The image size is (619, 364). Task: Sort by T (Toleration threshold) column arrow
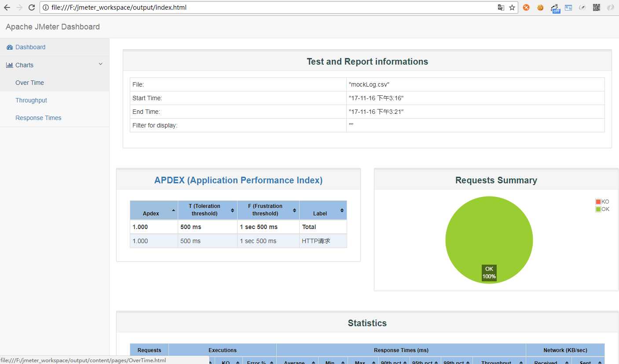pyautogui.click(x=232, y=211)
